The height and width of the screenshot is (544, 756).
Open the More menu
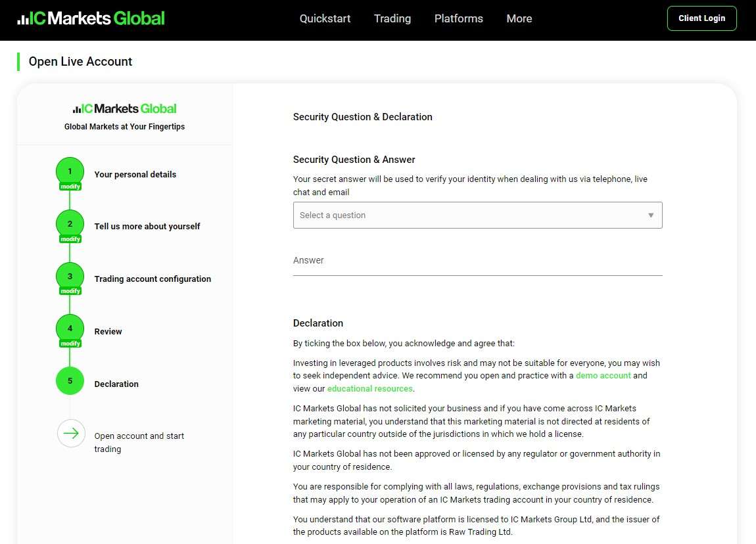(x=519, y=18)
